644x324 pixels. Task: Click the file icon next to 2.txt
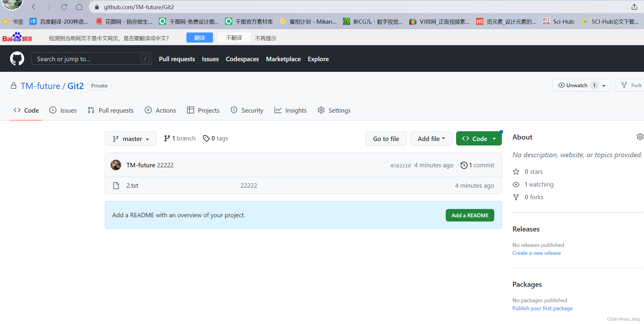click(x=116, y=185)
